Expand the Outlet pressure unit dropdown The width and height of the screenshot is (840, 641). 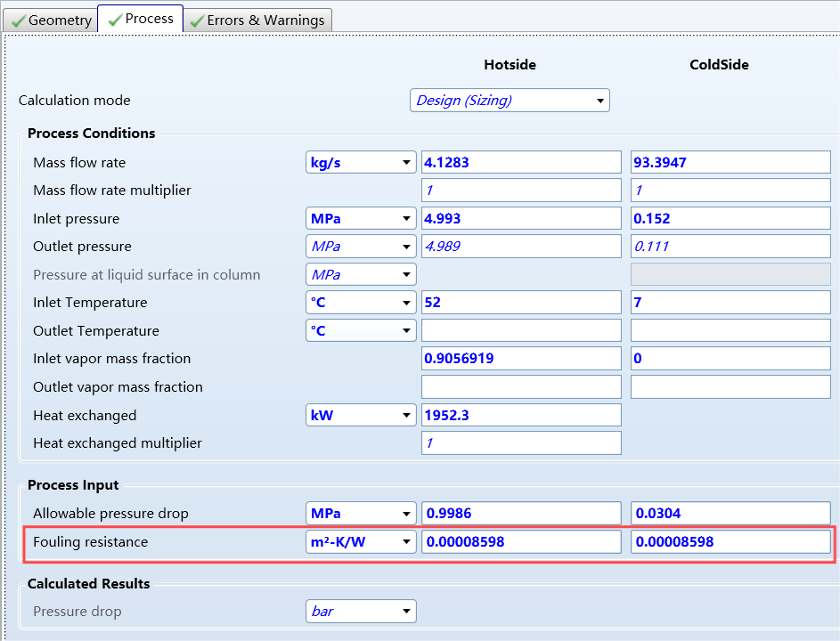pyautogui.click(x=361, y=247)
